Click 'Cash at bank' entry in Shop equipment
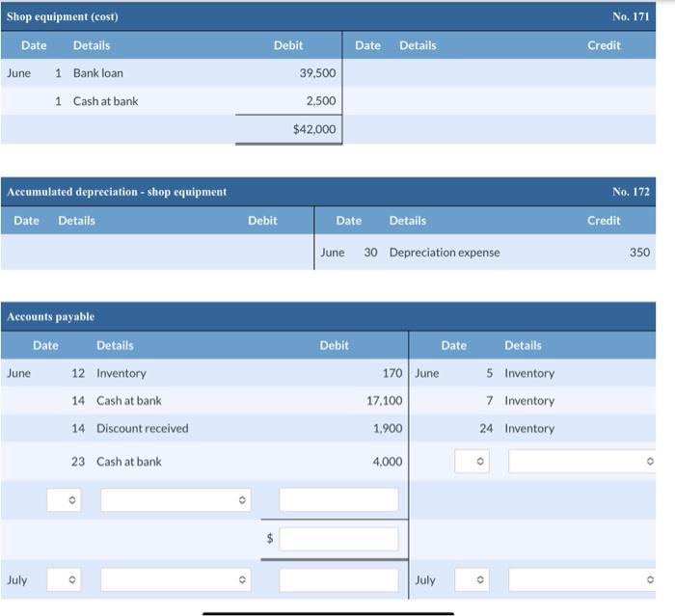This screenshot has height=616, width=675. [106, 101]
